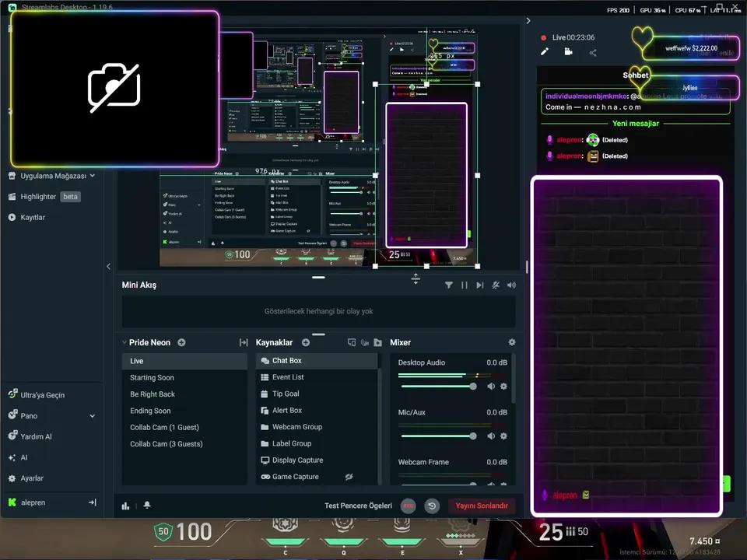Mute the Mic/Aux audio source

click(491, 436)
